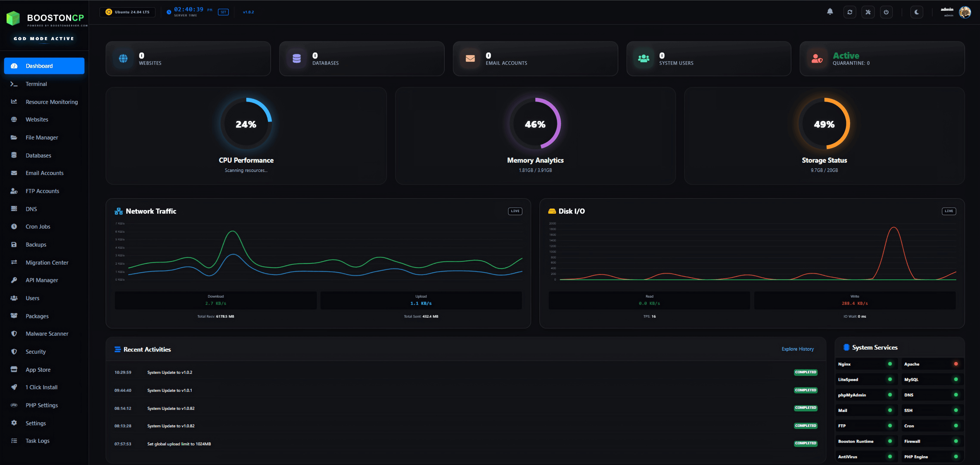Select the Resource Monitoring icon
This screenshot has height=465, width=980.
click(x=14, y=102)
